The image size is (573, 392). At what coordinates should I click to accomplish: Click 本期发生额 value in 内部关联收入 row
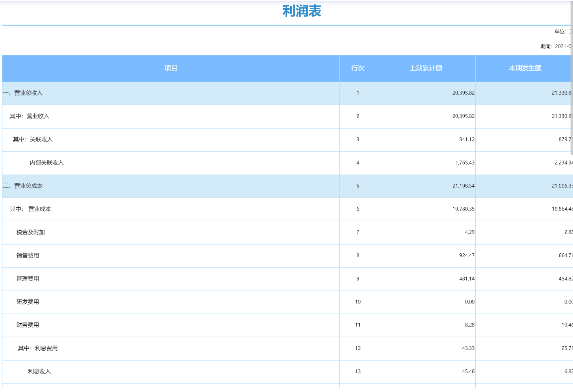click(x=564, y=163)
